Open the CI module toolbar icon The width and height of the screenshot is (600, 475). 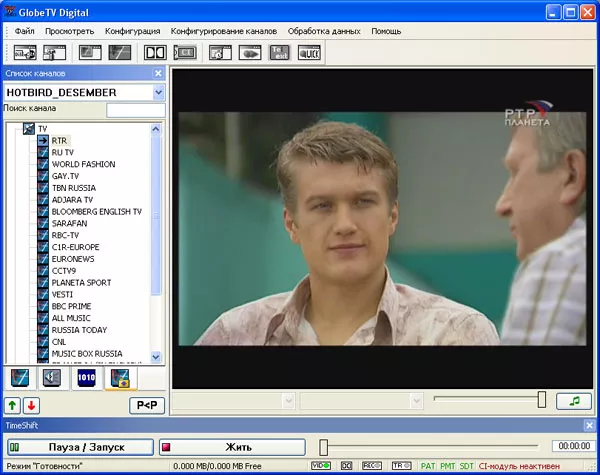[x=185, y=52]
